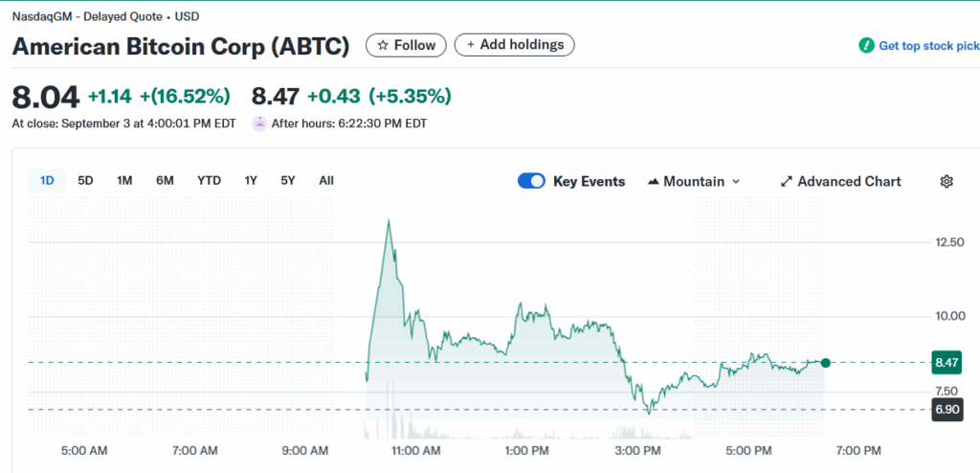Switch chart to YTD range
980x473 pixels.
[209, 180]
